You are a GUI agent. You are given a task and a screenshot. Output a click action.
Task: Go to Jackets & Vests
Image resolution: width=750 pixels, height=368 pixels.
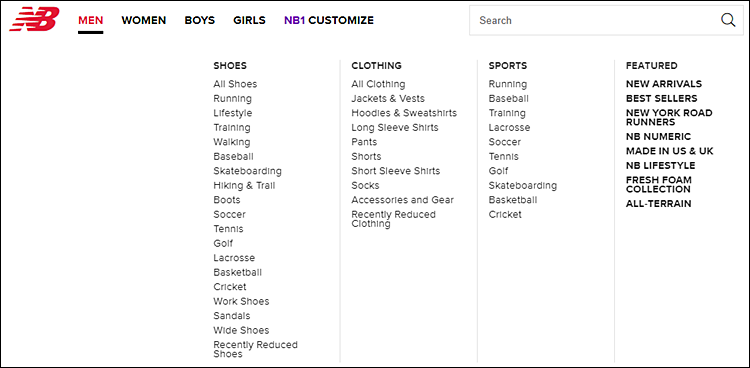coord(388,99)
